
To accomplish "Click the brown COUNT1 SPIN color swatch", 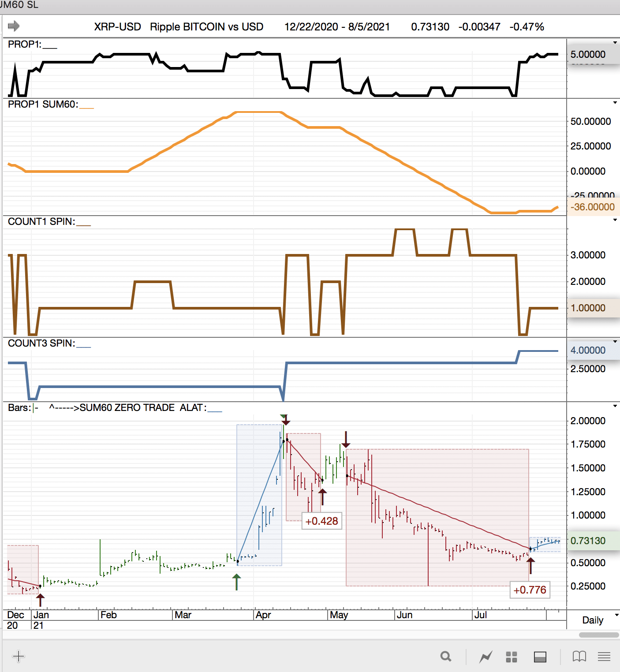I will click(83, 224).
